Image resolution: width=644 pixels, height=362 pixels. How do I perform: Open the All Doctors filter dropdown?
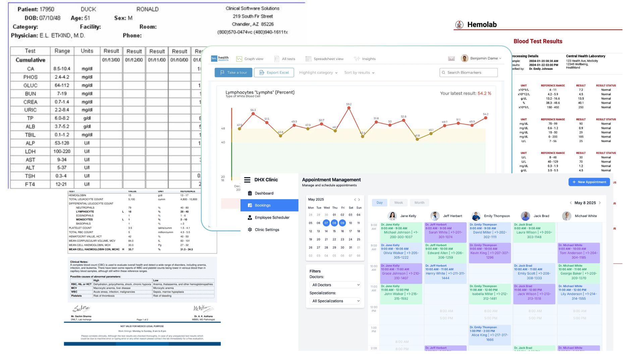pos(335,285)
